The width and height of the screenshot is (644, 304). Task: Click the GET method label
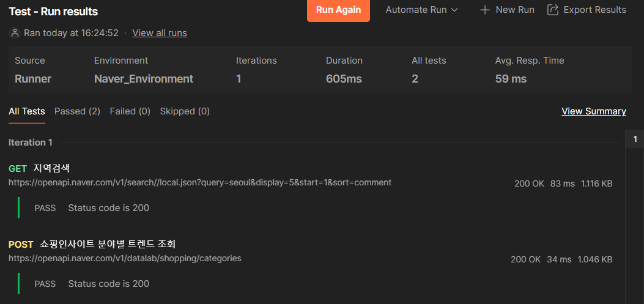18,168
